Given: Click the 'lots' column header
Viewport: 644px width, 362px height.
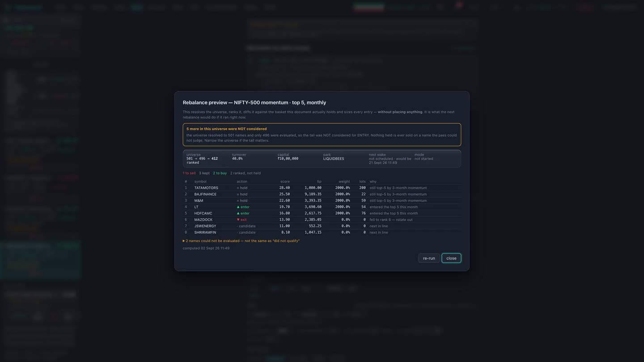Looking at the screenshot, I should (x=362, y=181).
